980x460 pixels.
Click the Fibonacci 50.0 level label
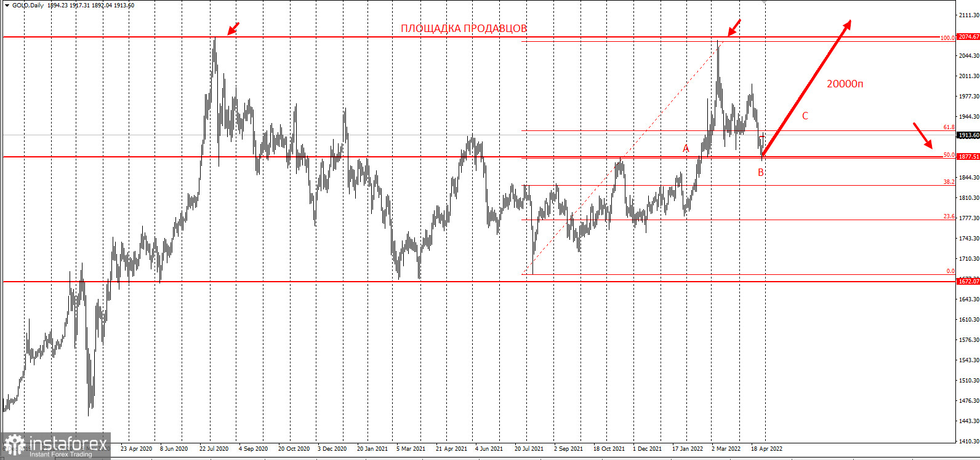click(x=949, y=155)
